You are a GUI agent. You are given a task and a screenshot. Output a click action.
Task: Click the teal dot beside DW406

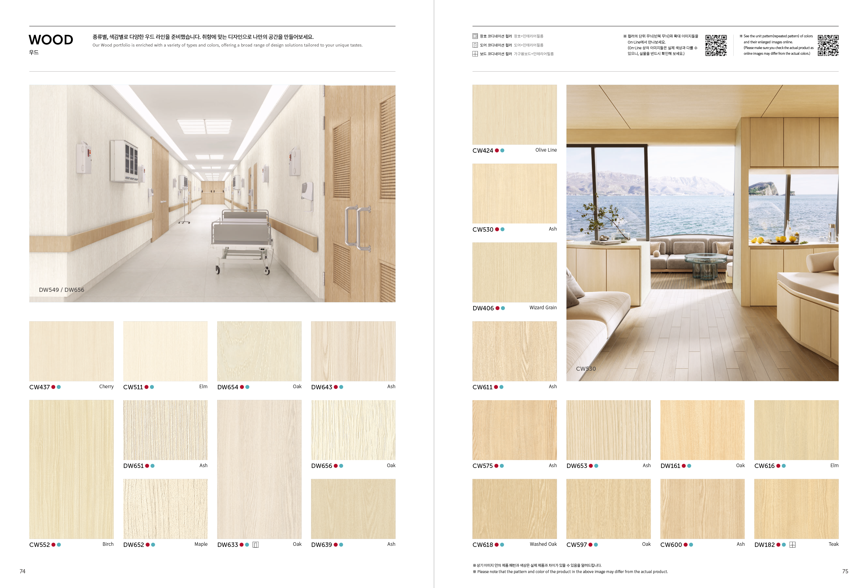(x=503, y=308)
